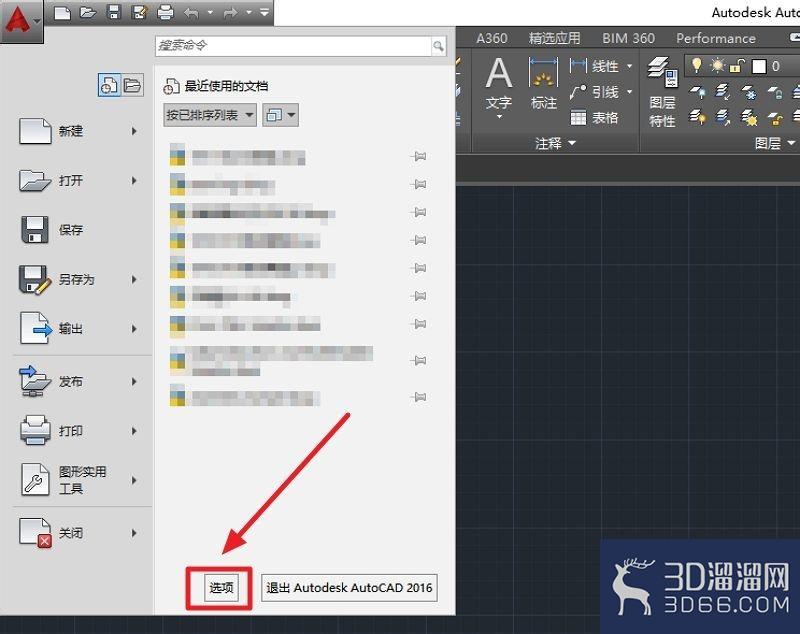
Task: Toggle layer lock padlock icon
Action: coord(737,65)
